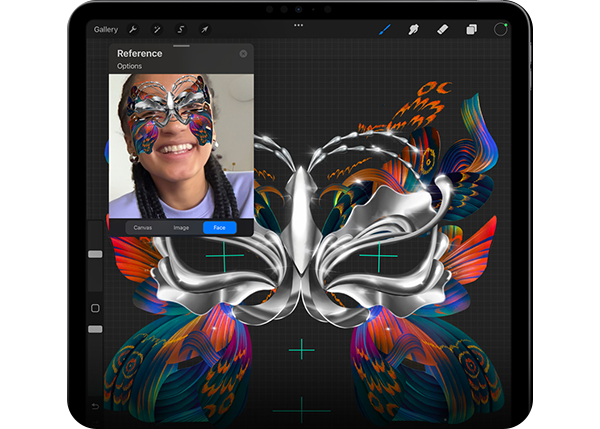Open the Adjustments magic wand menu

coord(157,30)
